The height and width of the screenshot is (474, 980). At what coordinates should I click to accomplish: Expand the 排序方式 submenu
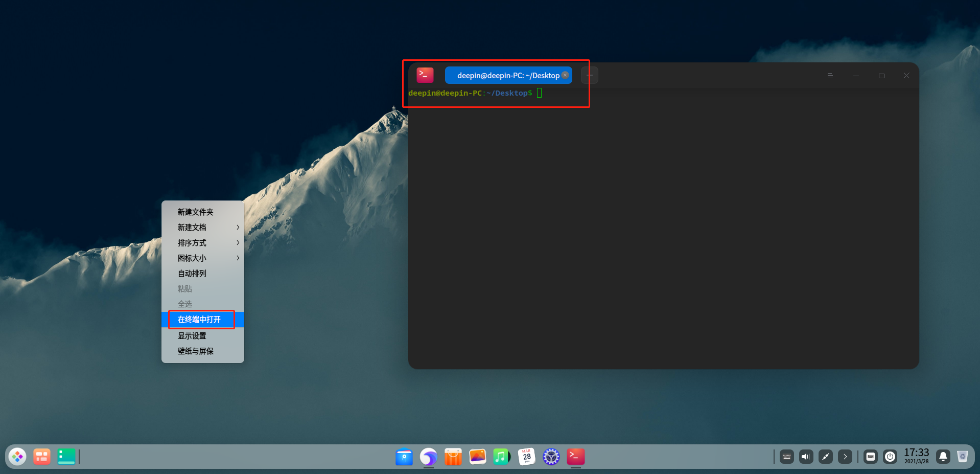pyautogui.click(x=203, y=243)
